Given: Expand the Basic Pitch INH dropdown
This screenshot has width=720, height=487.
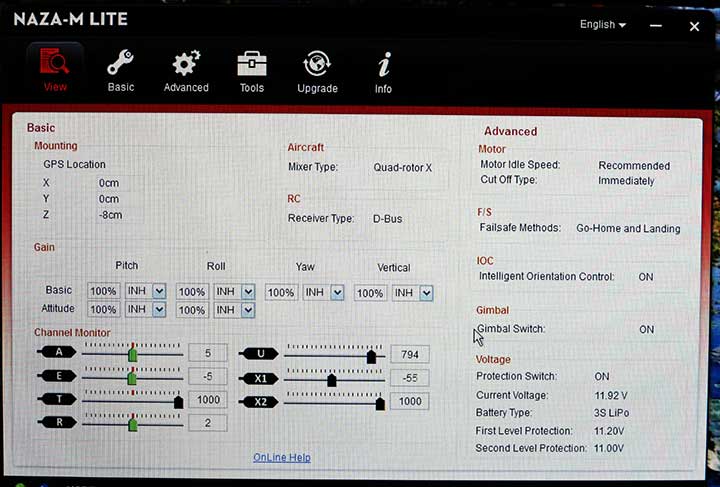Looking at the screenshot, I should pos(159,292).
